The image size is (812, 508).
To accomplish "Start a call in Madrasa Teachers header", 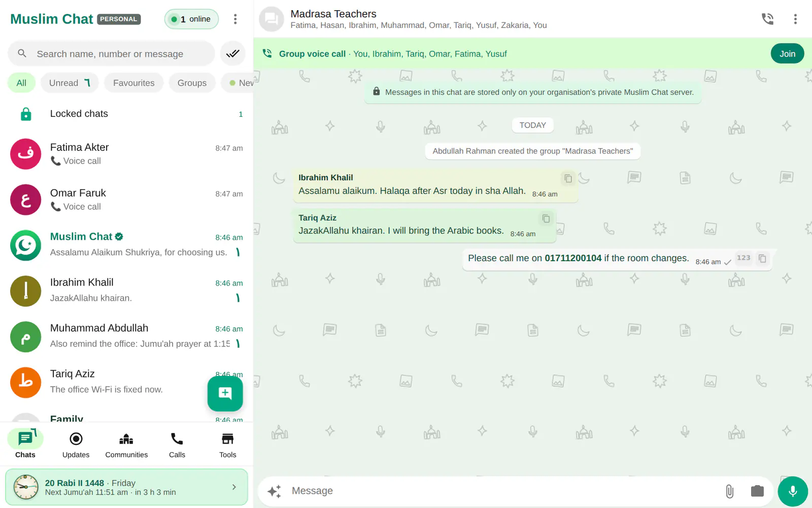I will (767, 19).
